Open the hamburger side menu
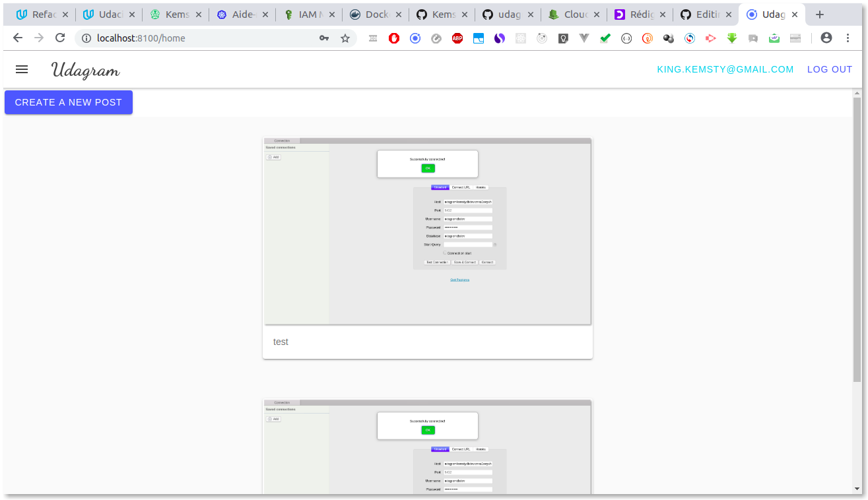868x500 pixels. tap(22, 69)
